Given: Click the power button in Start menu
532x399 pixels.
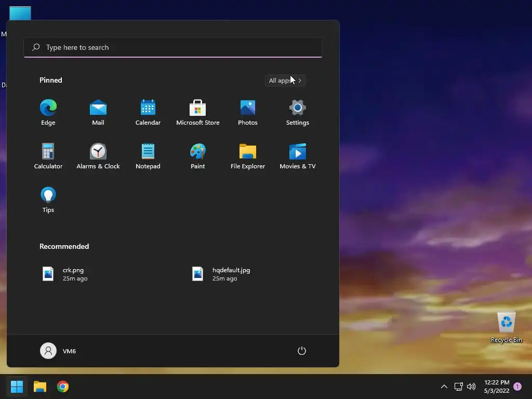Looking at the screenshot, I should 302,351.
